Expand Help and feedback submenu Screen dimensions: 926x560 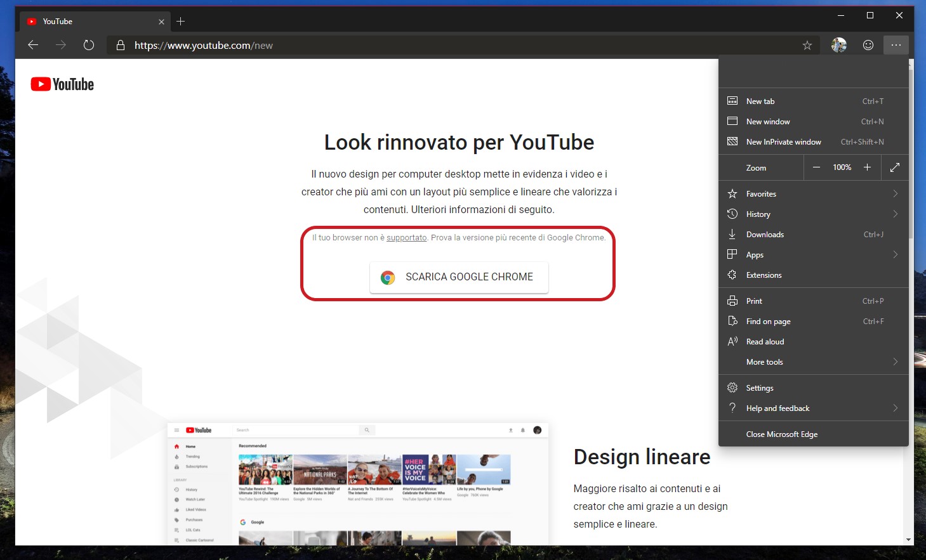(814, 408)
